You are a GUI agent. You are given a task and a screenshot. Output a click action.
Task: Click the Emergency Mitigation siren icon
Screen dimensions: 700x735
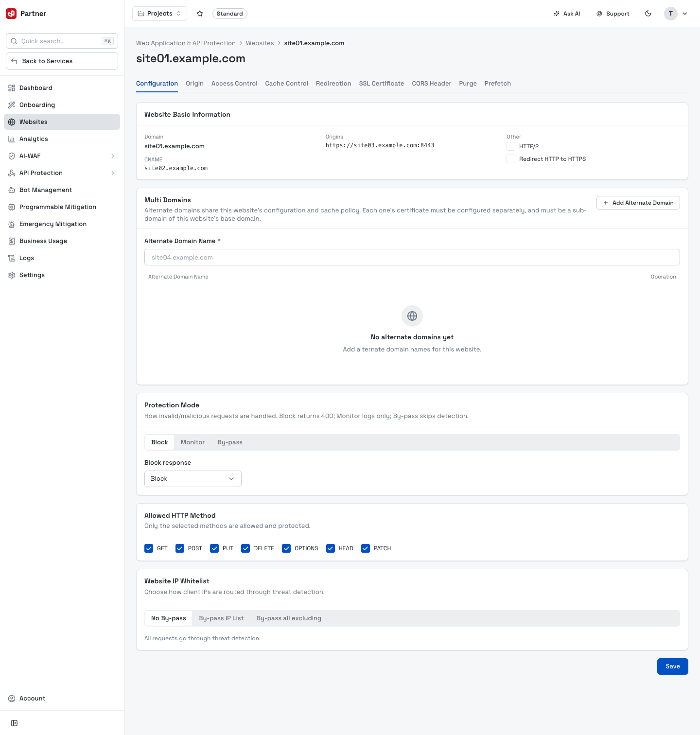tap(12, 224)
